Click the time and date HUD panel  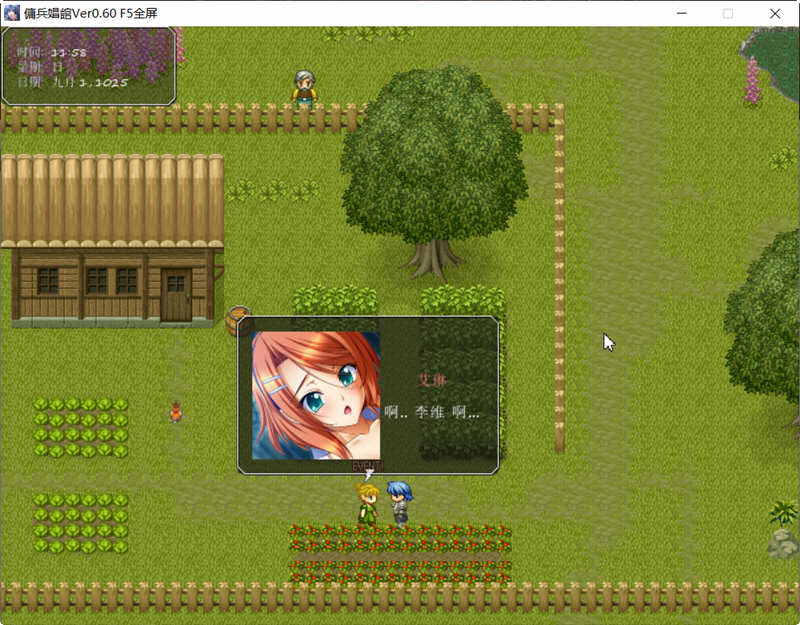click(x=88, y=66)
